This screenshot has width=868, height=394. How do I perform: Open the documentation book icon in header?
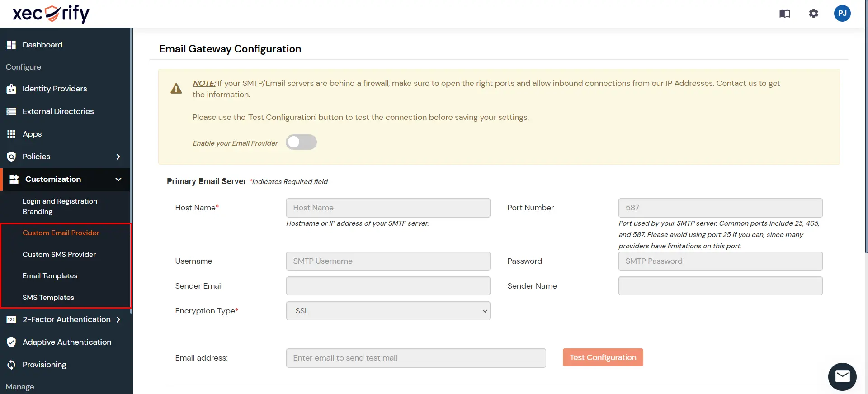tap(785, 14)
